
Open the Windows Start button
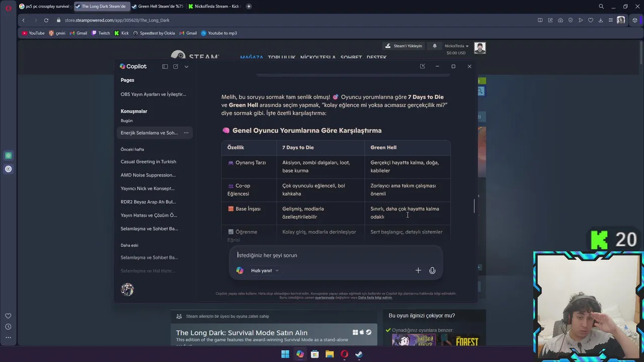click(x=285, y=354)
